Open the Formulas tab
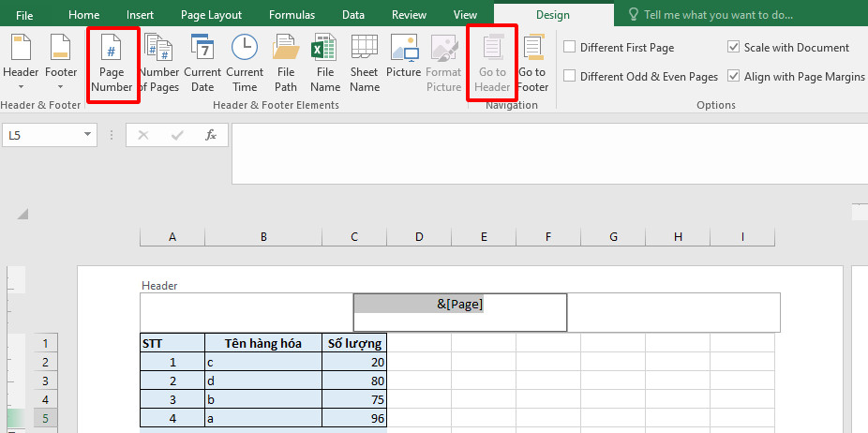This screenshot has width=868, height=433. (292, 15)
